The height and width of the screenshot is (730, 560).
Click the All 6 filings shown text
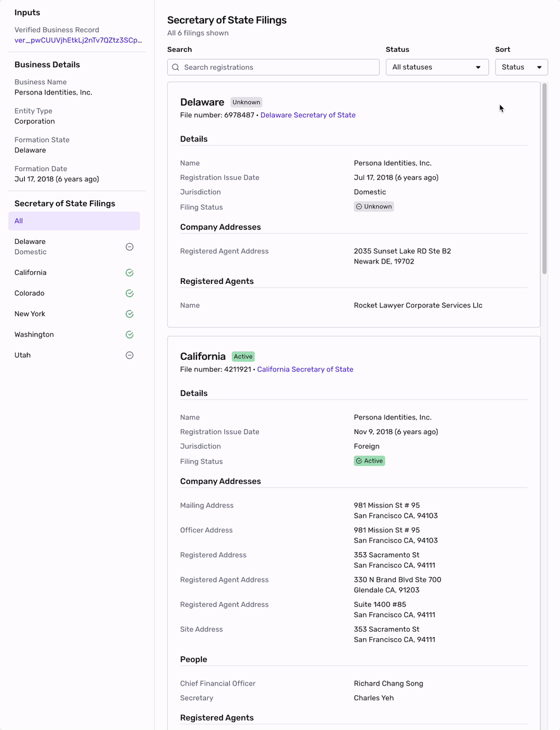pos(198,33)
